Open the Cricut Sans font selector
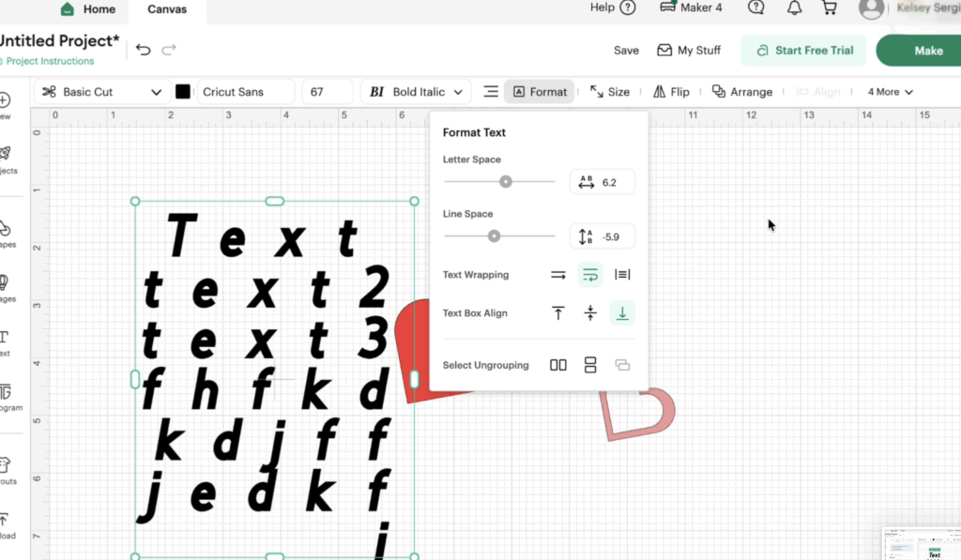Screen dimensions: 961x560 click(246, 92)
